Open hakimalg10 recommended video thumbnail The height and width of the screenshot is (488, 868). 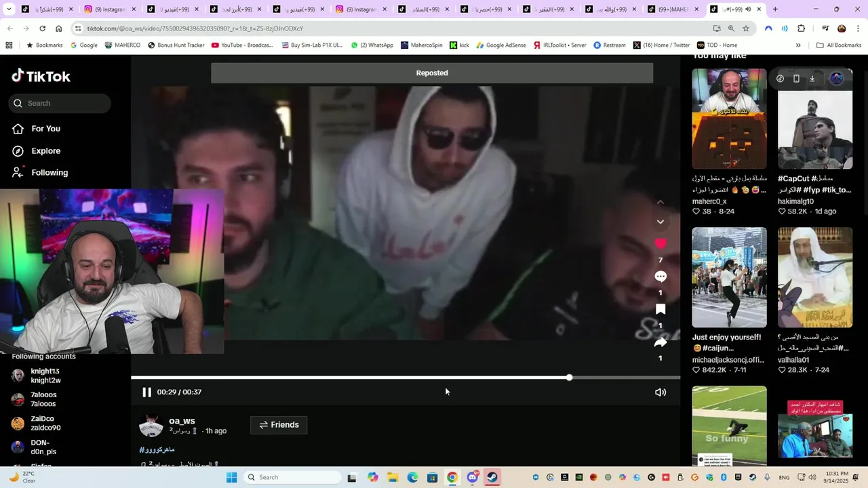point(815,119)
